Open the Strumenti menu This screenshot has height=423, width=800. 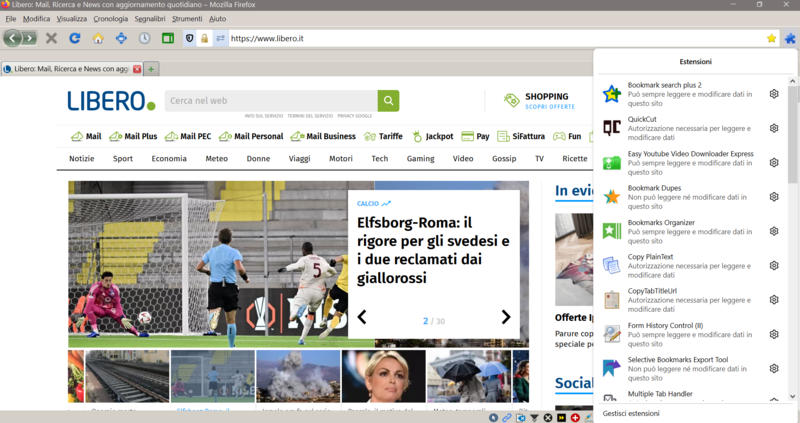click(187, 19)
